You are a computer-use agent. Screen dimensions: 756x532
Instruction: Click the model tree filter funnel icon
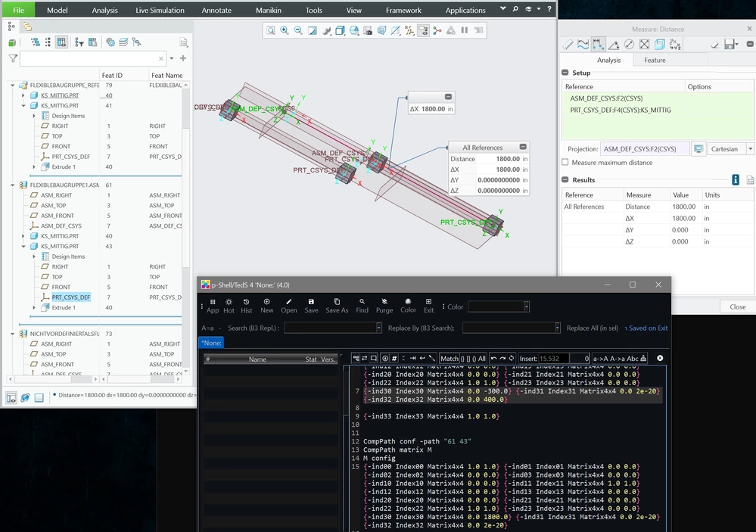(13, 58)
